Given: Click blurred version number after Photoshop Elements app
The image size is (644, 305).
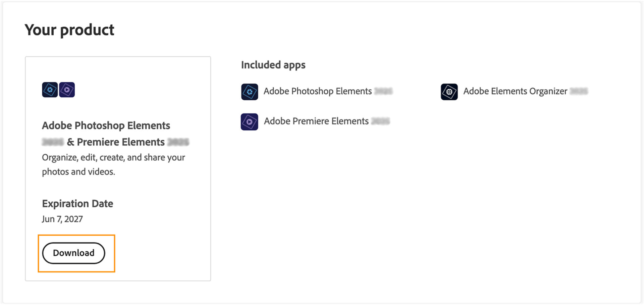Looking at the screenshot, I should pos(383,91).
